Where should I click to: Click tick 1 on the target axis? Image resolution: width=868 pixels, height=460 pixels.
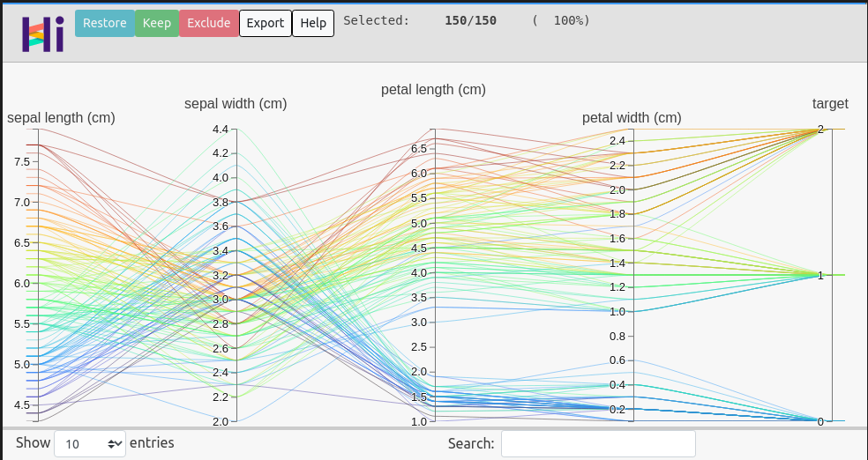coord(821,275)
